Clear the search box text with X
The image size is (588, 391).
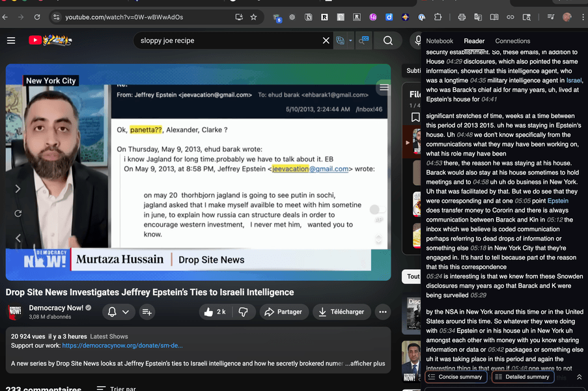point(326,40)
